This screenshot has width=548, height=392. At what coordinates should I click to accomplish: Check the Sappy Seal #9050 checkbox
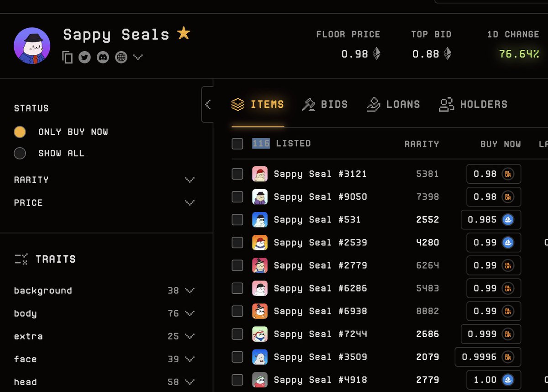237,197
